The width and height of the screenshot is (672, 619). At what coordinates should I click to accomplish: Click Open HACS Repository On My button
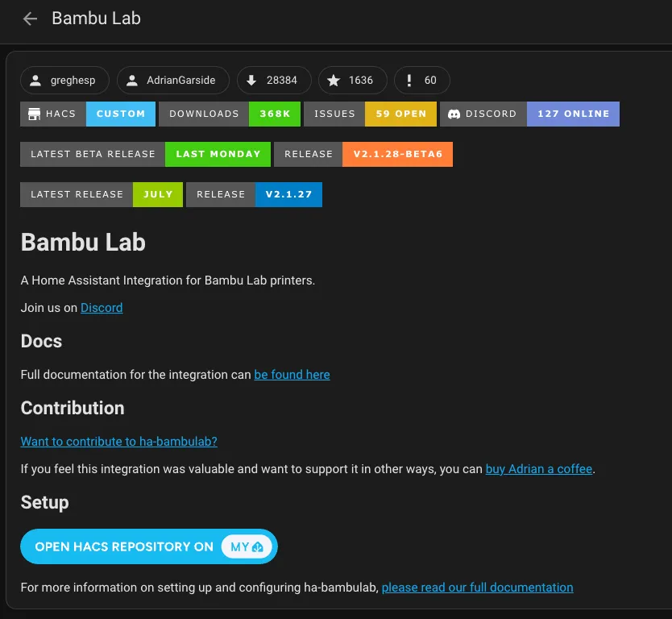click(x=149, y=546)
